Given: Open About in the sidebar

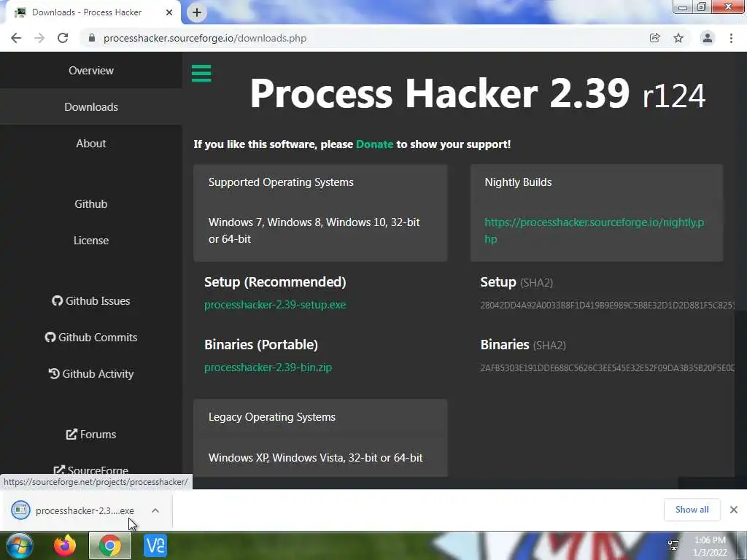Looking at the screenshot, I should click(91, 144).
